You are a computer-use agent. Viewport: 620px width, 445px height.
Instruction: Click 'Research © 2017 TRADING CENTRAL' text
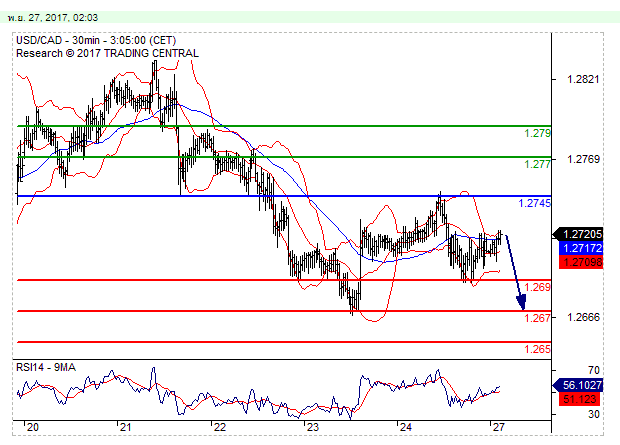pyautogui.click(x=107, y=53)
